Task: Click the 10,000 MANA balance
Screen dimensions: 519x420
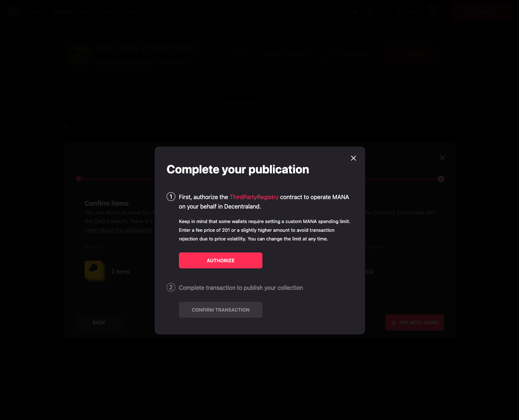Action: click(408, 12)
